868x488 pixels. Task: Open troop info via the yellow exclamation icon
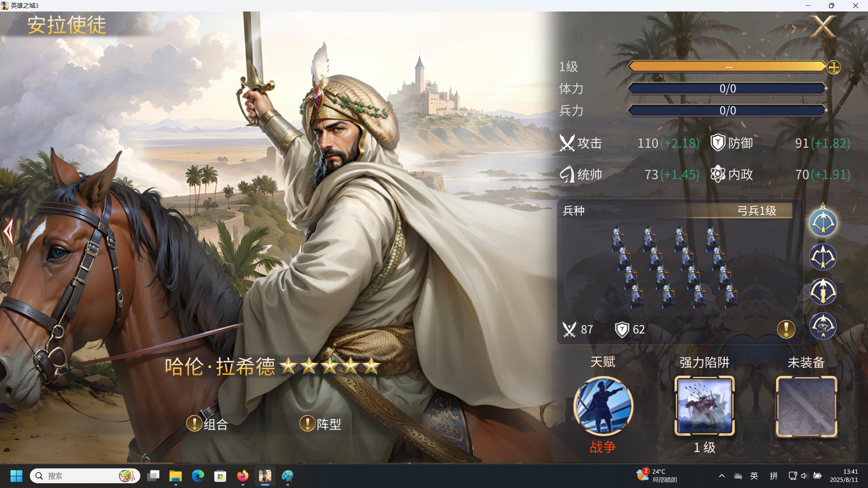pos(786,329)
